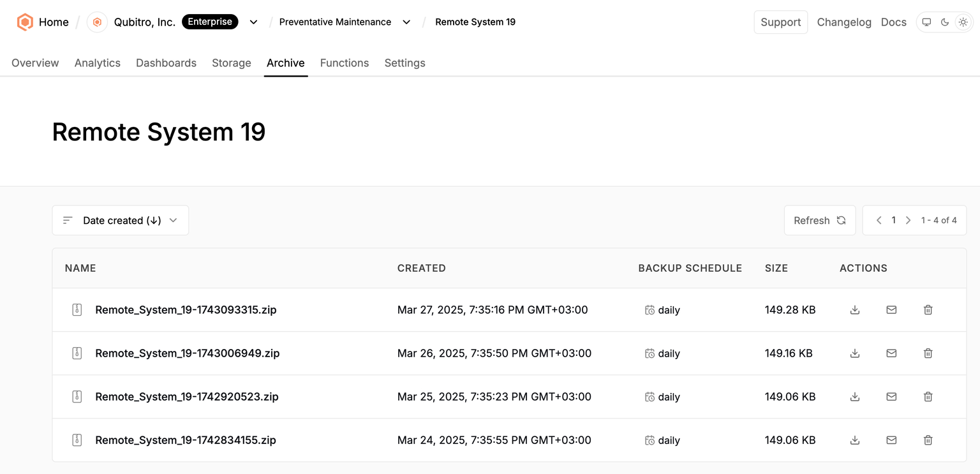This screenshot has width=980, height=474.
Task: Expand the Preventative Maintenance project chevron
Action: click(x=406, y=22)
